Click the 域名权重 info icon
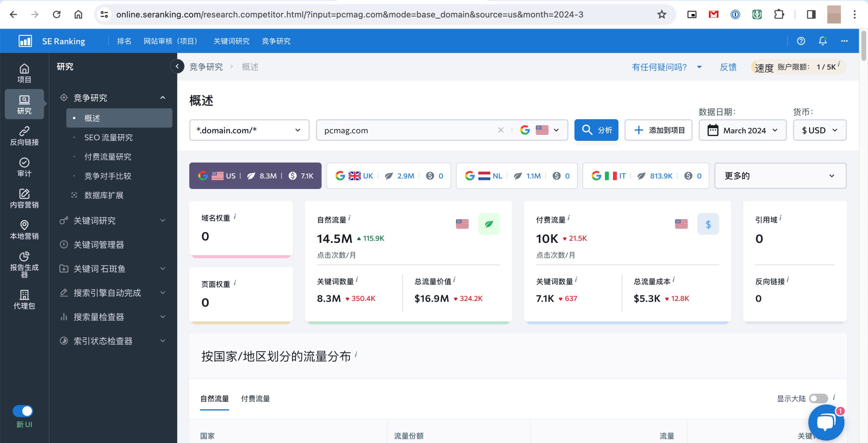Image resolution: width=868 pixels, height=443 pixels. point(235,216)
